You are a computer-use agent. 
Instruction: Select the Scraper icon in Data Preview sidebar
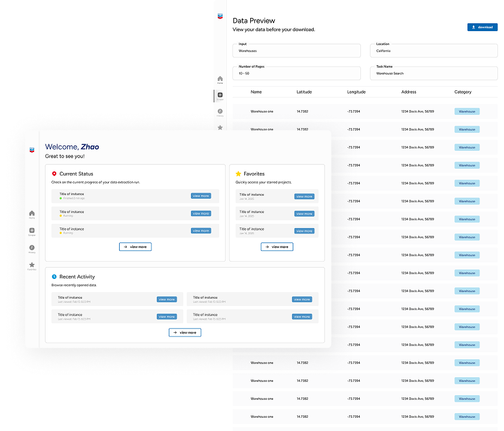[220, 95]
